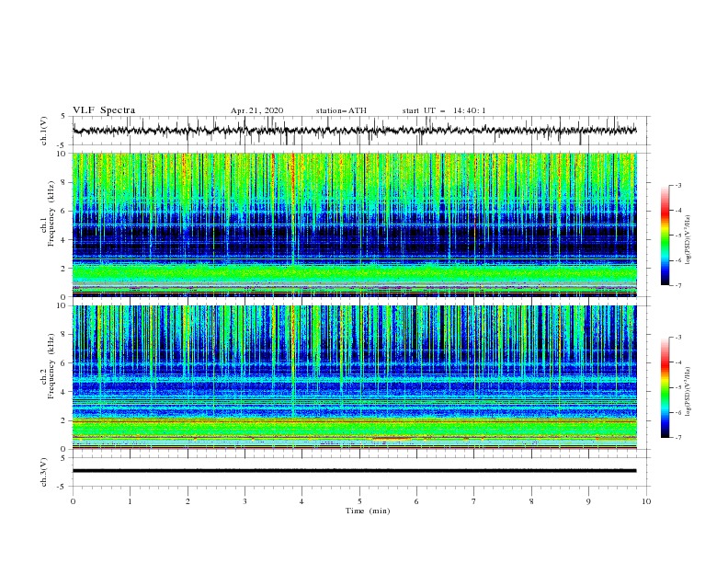The height and width of the screenshot is (563, 728).
Task: Click time axis tick label "0"
Action: (x=73, y=501)
